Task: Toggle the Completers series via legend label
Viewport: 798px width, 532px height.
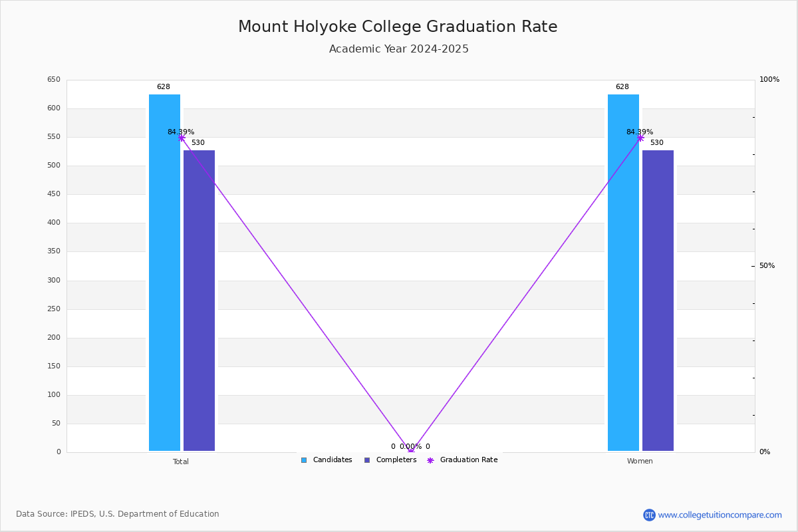Action: (x=396, y=460)
